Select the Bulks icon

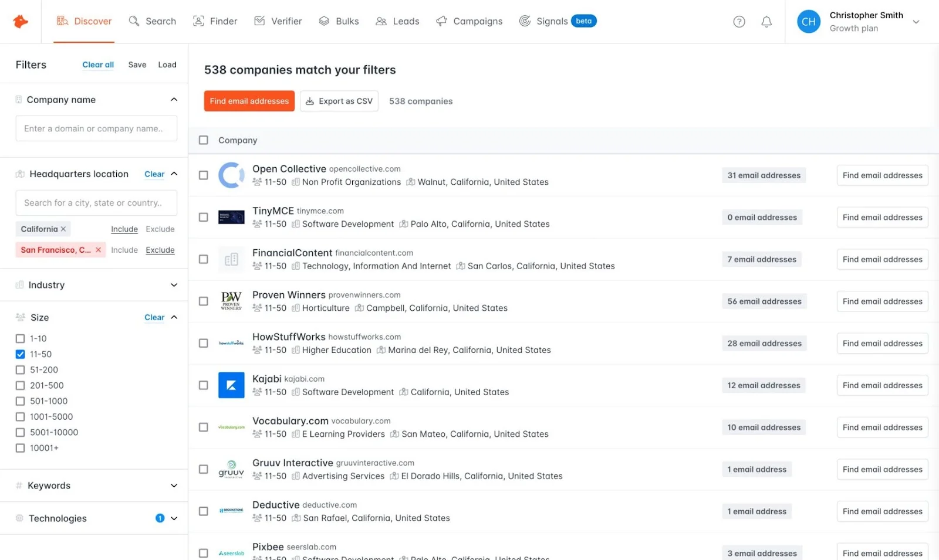(x=324, y=21)
